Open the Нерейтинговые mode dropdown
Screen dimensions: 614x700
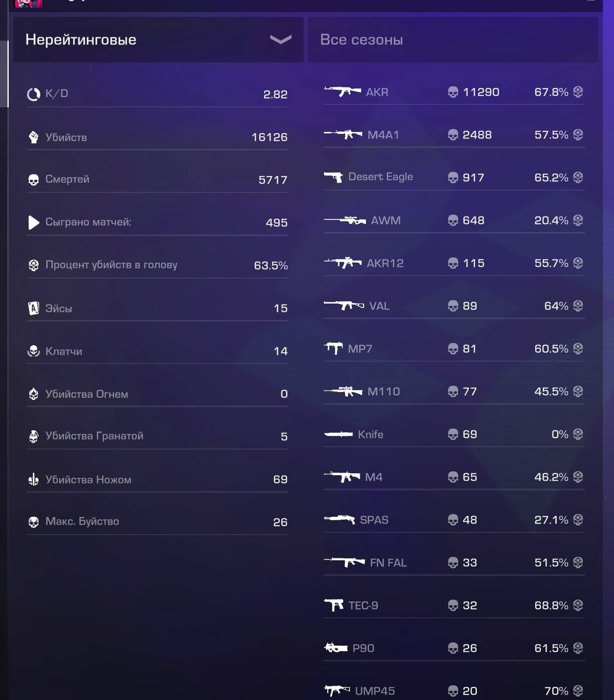(x=158, y=39)
